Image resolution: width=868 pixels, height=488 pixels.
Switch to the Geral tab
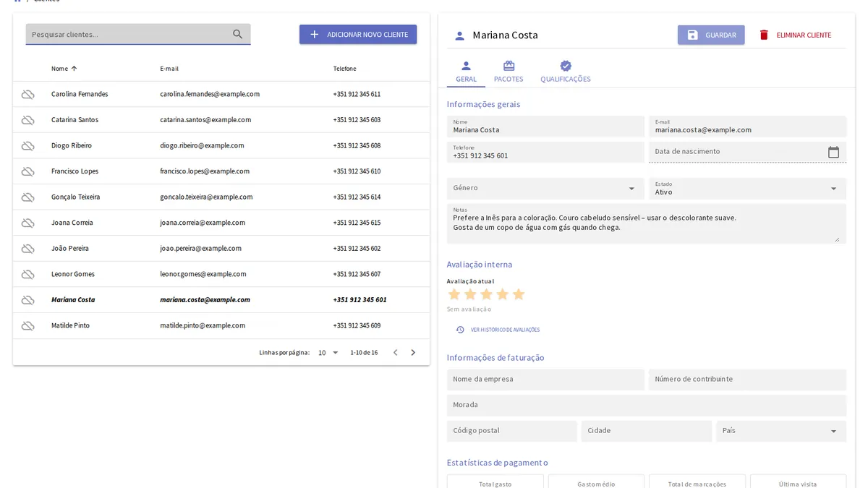point(466,72)
